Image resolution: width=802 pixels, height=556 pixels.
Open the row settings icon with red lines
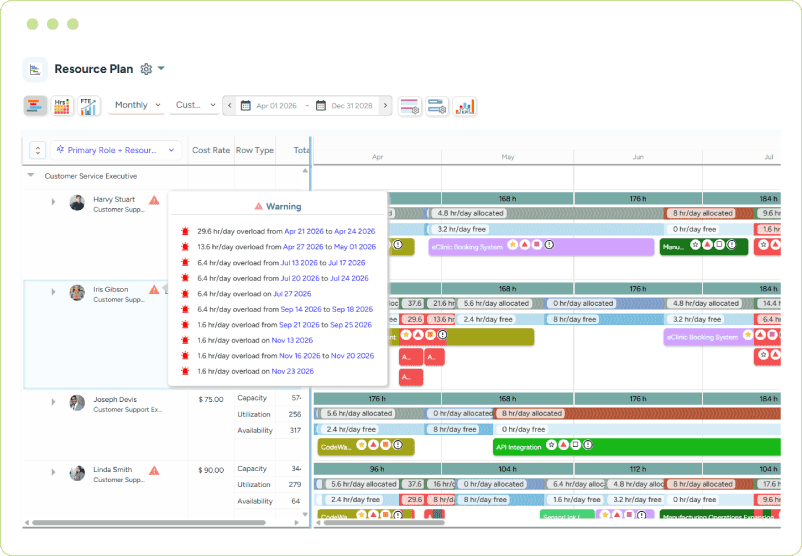pyautogui.click(x=410, y=106)
